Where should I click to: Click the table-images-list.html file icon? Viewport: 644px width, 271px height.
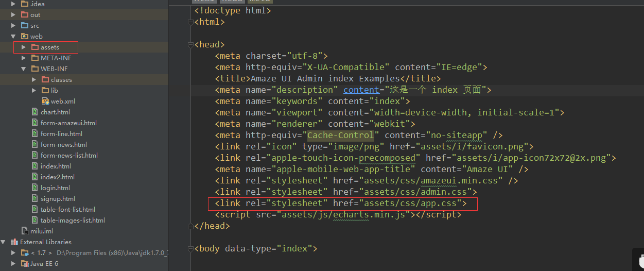(x=36, y=220)
